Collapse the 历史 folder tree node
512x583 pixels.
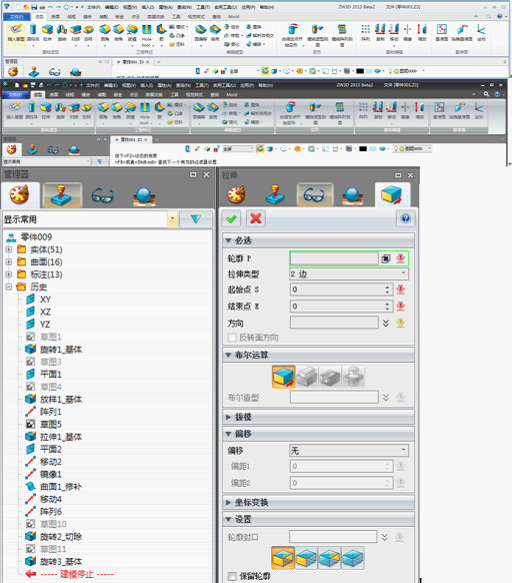click(x=9, y=287)
